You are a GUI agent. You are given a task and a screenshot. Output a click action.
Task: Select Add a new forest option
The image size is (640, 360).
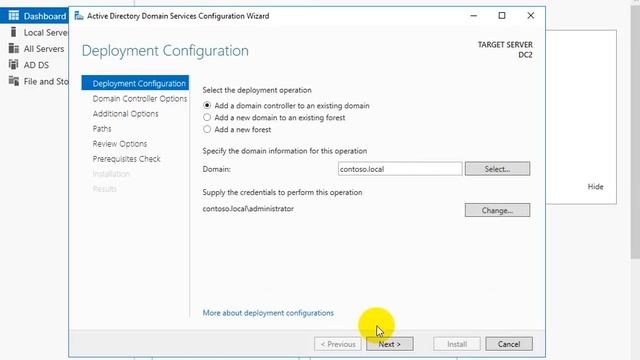(207, 129)
